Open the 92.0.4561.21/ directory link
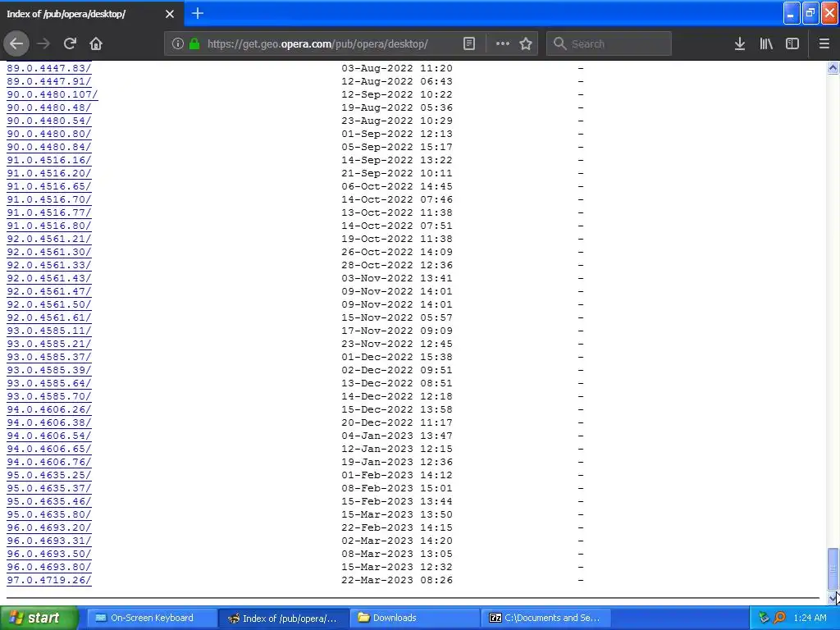This screenshot has width=840, height=630. pyautogui.click(x=48, y=239)
